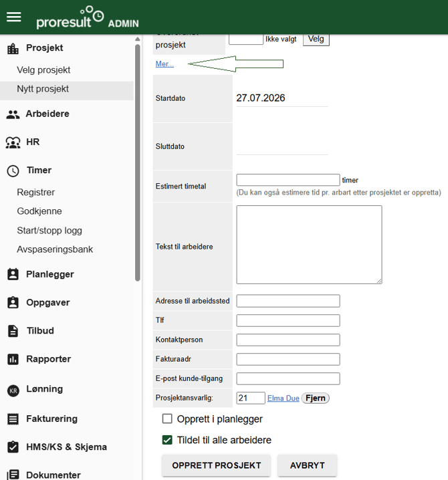Open Oppgaver menu item
This screenshot has height=480, width=448.
[x=48, y=302]
